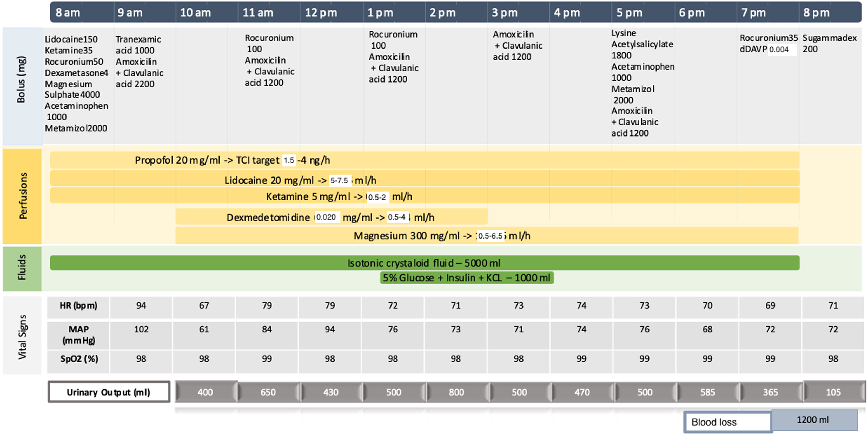Select the 5% Glucose + Insulin + KCL bar
868x435 pixels.
coord(466,278)
